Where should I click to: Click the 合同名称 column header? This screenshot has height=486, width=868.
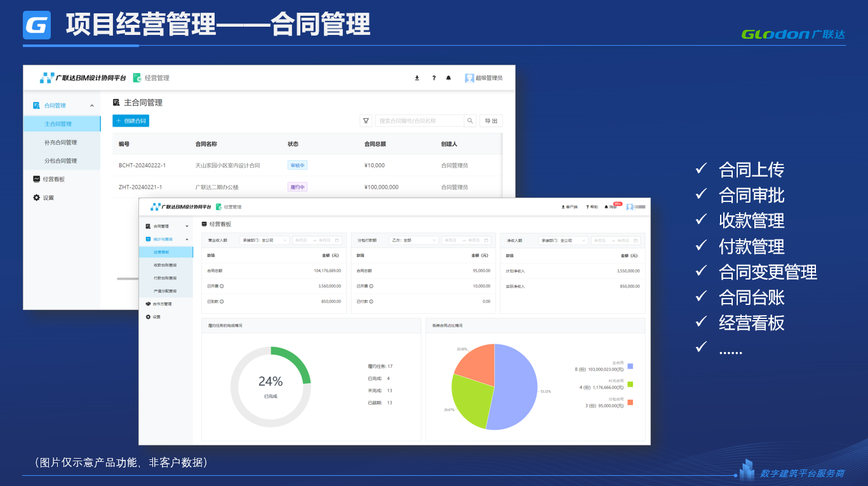point(206,144)
